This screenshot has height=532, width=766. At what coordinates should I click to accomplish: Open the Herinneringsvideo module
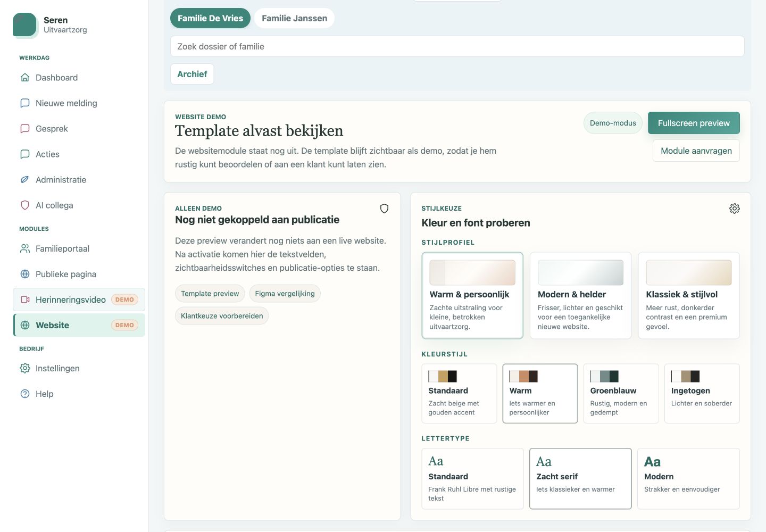[x=79, y=300]
